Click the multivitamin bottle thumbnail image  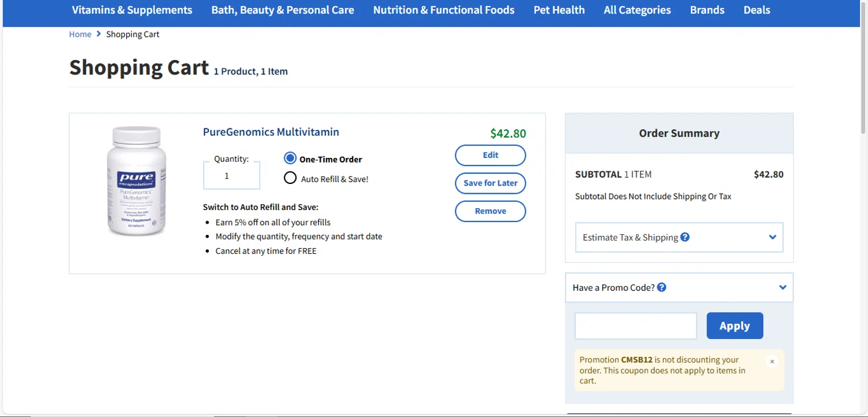click(137, 181)
